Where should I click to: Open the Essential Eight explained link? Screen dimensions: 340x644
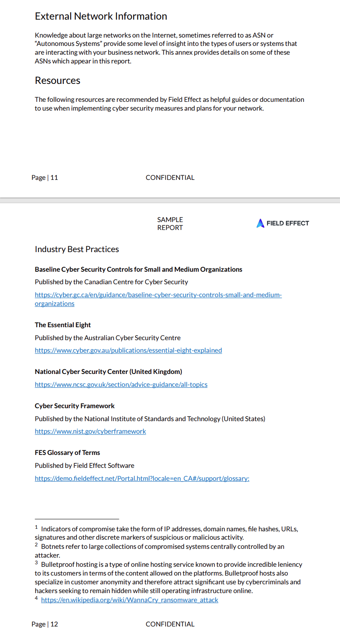[x=128, y=350]
